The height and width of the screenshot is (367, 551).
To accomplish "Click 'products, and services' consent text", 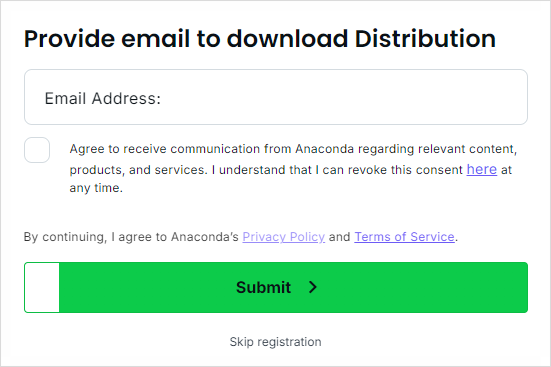I will (x=137, y=170).
